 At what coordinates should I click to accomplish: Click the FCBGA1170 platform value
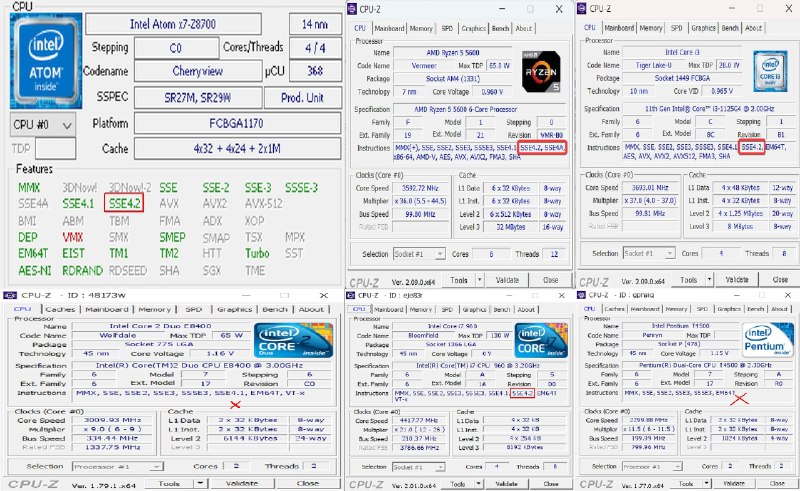[237, 123]
